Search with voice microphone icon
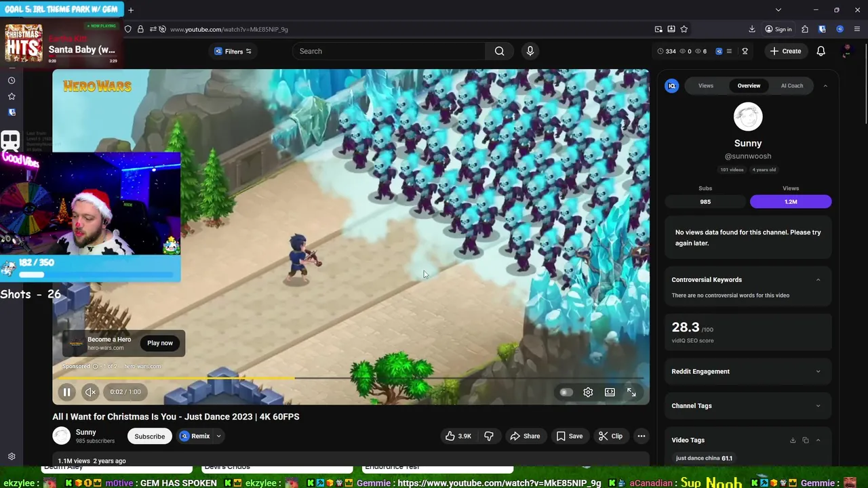 (x=530, y=51)
